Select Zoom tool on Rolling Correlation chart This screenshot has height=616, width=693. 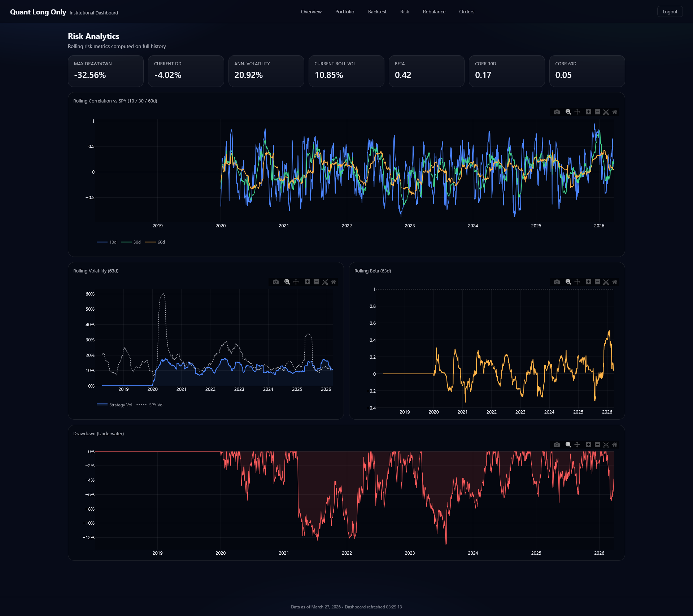pos(568,112)
